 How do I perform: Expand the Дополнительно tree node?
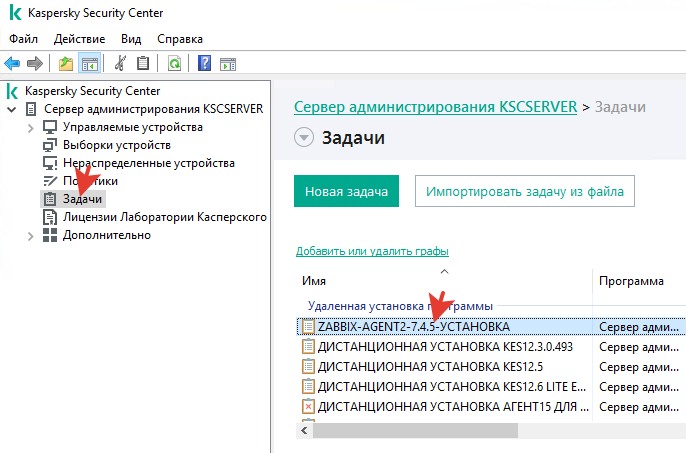(x=31, y=235)
